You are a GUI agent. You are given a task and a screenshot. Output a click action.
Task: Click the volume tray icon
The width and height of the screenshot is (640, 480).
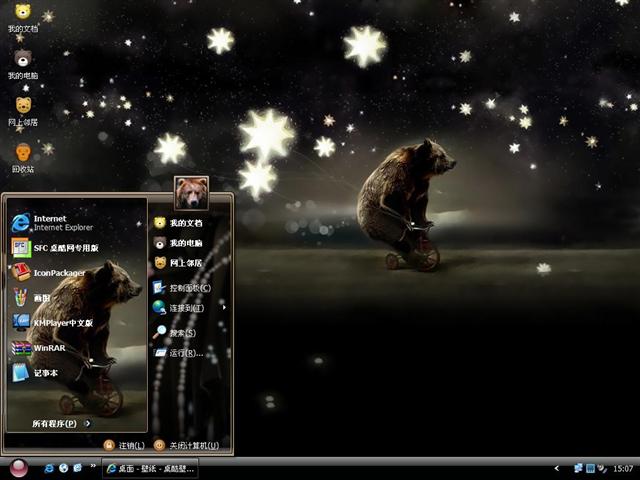(602, 468)
